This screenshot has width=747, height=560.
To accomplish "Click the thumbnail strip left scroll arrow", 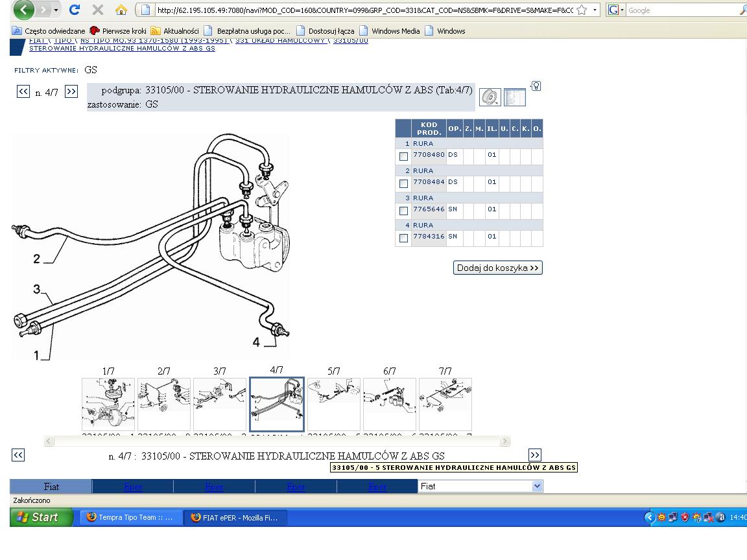I will click(x=49, y=441).
